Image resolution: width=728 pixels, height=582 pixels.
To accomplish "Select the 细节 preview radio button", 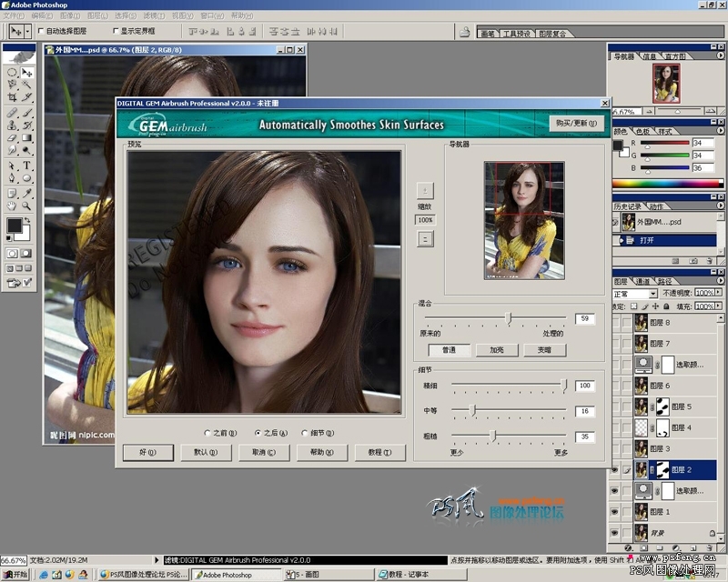I will [x=305, y=433].
